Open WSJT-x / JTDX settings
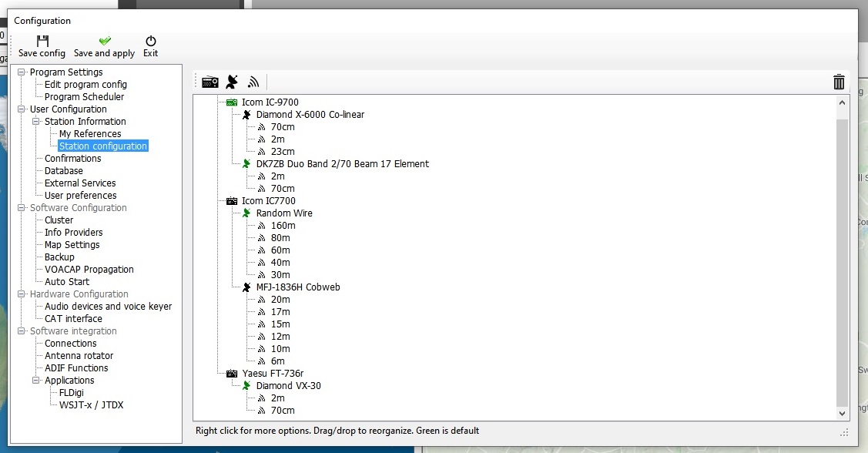 point(92,404)
